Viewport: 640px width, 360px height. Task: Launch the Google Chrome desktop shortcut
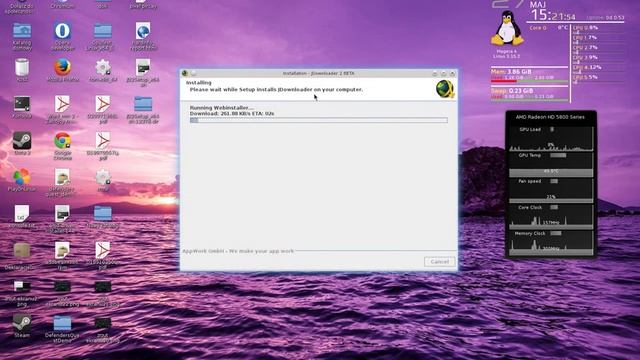pyautogui.click(x=62, y=141)
